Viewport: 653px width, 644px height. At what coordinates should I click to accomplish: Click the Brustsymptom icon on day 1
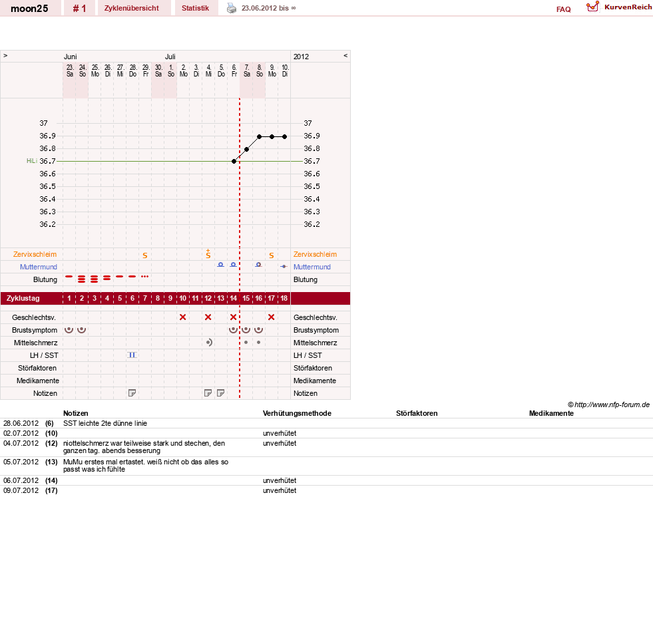(x=69, y=330)
